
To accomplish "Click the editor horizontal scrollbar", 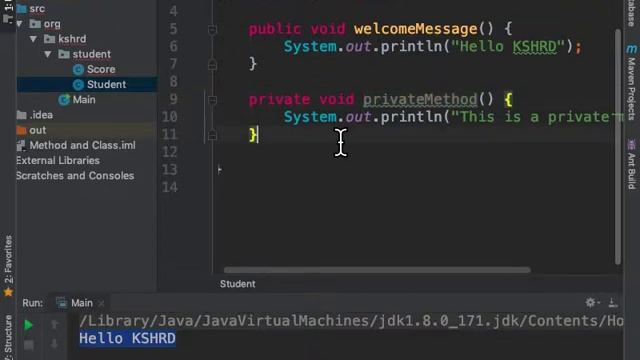I will point(377,270).
